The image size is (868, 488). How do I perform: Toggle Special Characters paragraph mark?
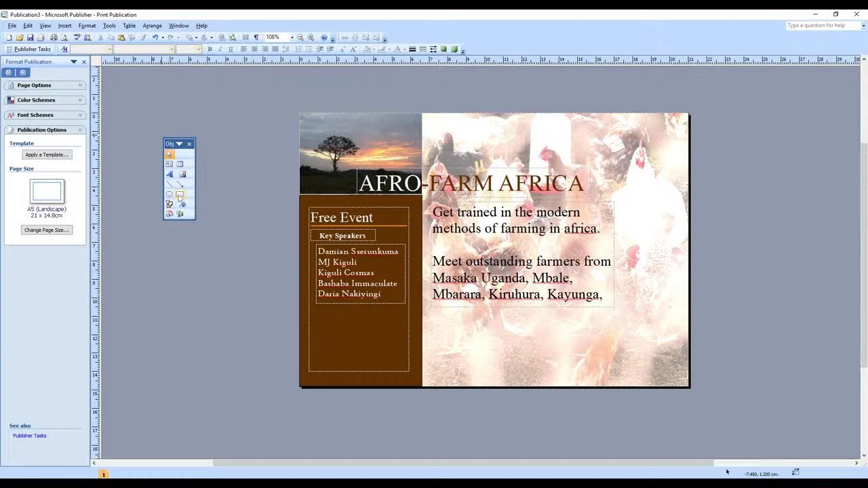[x=256, y=37]
